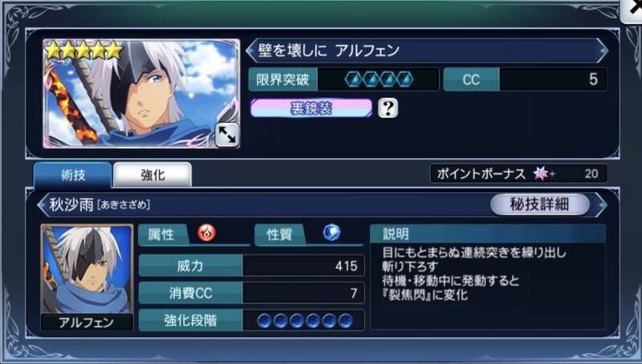Tap the pink star point bonus icon

click(x=541, y=174)
